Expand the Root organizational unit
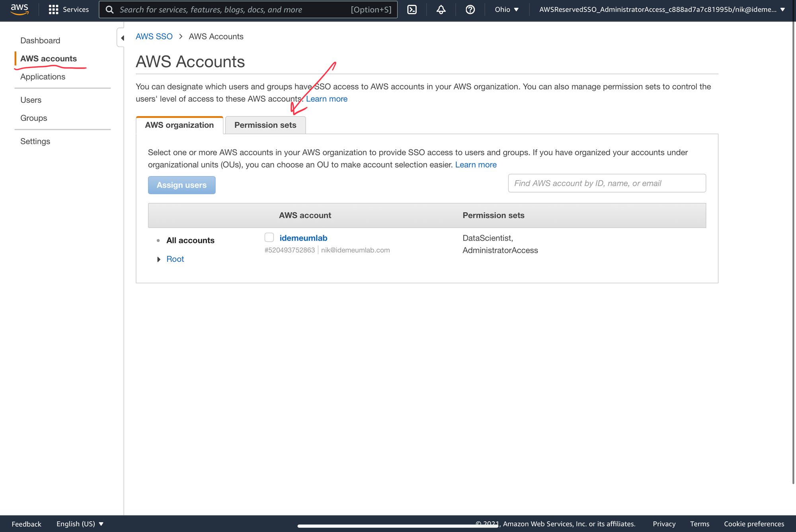 (158, 259)
